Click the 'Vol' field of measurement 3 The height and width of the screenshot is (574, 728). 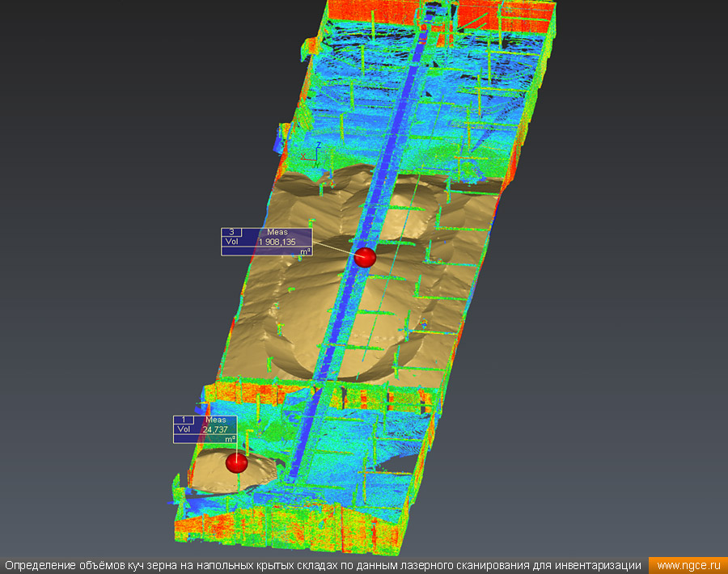(x=231, y=241)
